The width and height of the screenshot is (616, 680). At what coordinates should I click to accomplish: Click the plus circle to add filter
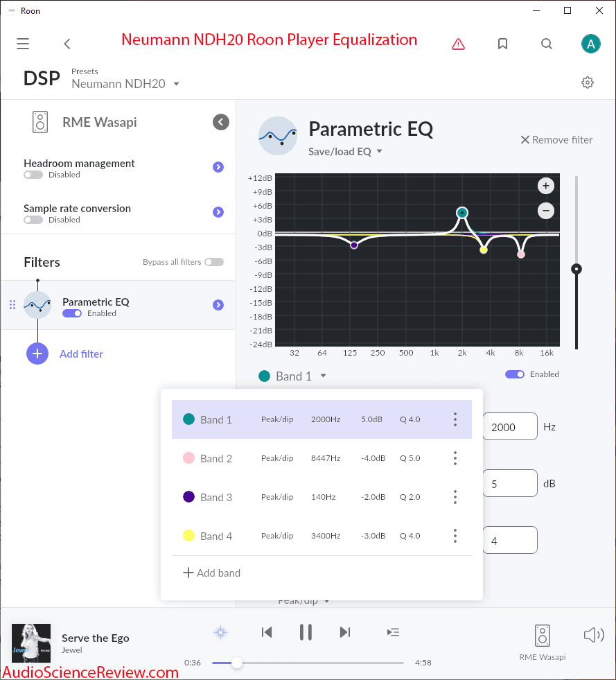[x=37, y=354]
